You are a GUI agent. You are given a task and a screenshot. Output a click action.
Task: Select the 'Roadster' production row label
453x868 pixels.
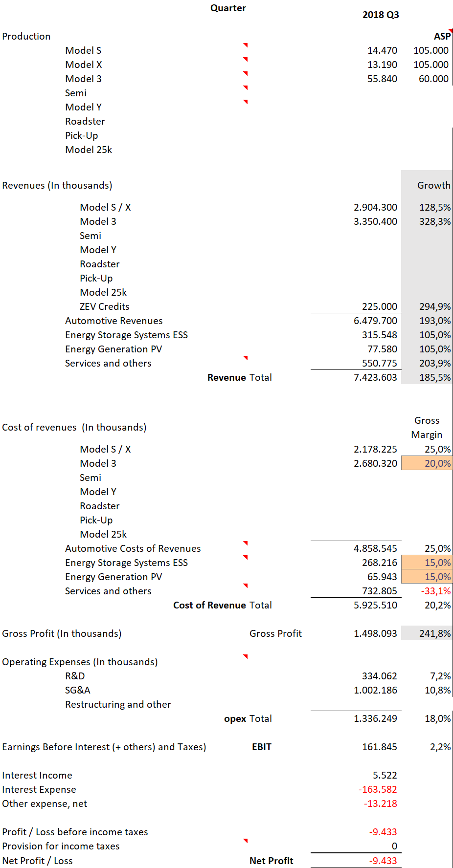(85, 121)
